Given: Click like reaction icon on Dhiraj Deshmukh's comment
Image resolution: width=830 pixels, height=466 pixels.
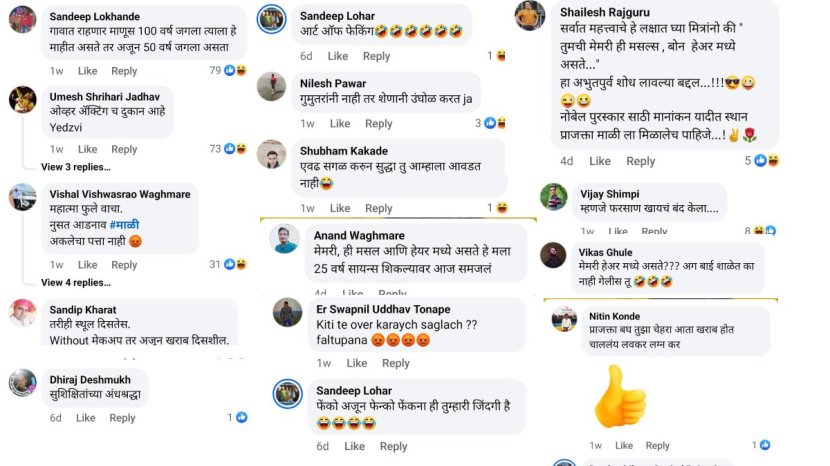Looking at the screenshot, I should point(241,417).
